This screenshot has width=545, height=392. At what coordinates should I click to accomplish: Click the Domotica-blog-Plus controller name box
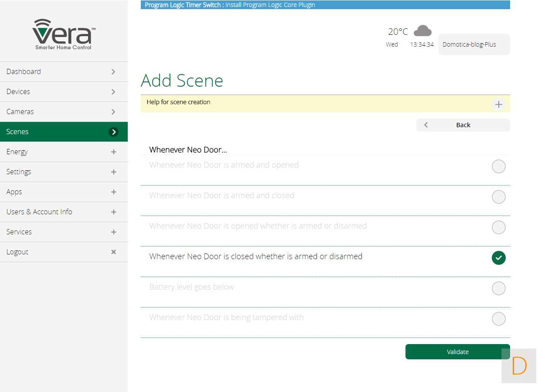(473, 44)
